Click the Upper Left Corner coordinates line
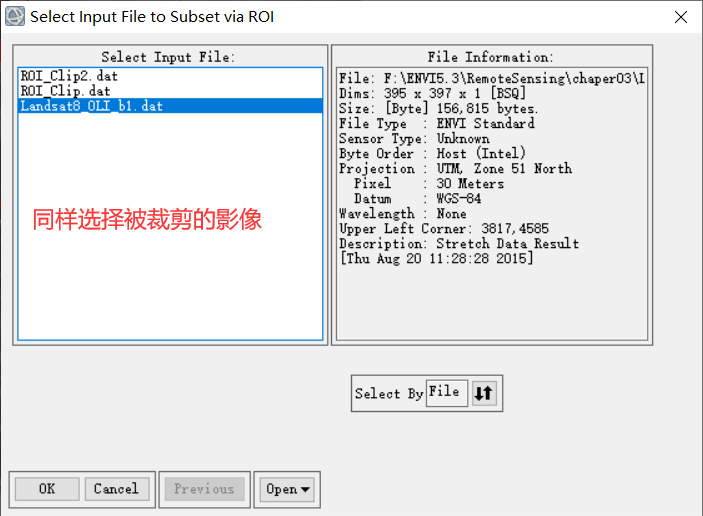Viewport: 703px width, 516px height. coord(444,229)
